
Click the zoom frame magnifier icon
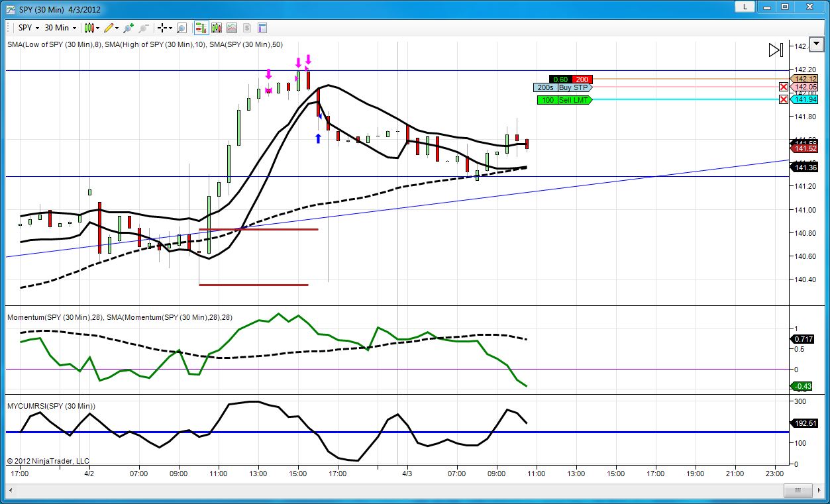coord(182,28)
